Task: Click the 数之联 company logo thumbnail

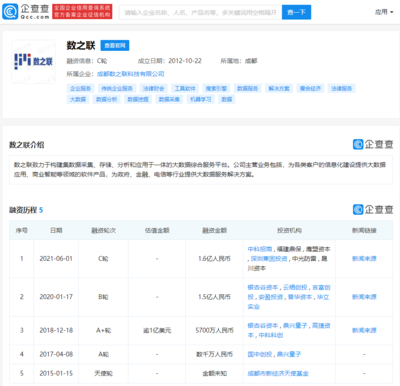Action: click(x=33, y=61)
